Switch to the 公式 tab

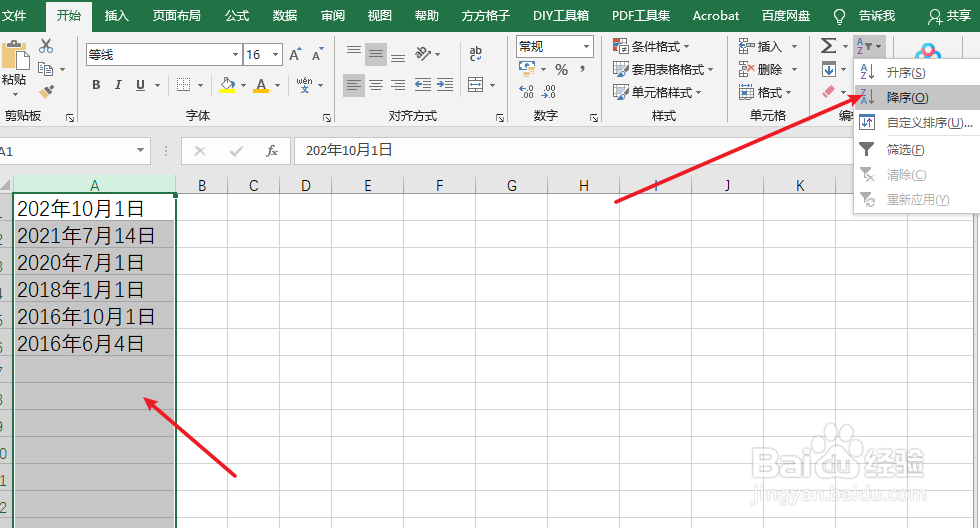pyautogui.click(x=237, y=16)
